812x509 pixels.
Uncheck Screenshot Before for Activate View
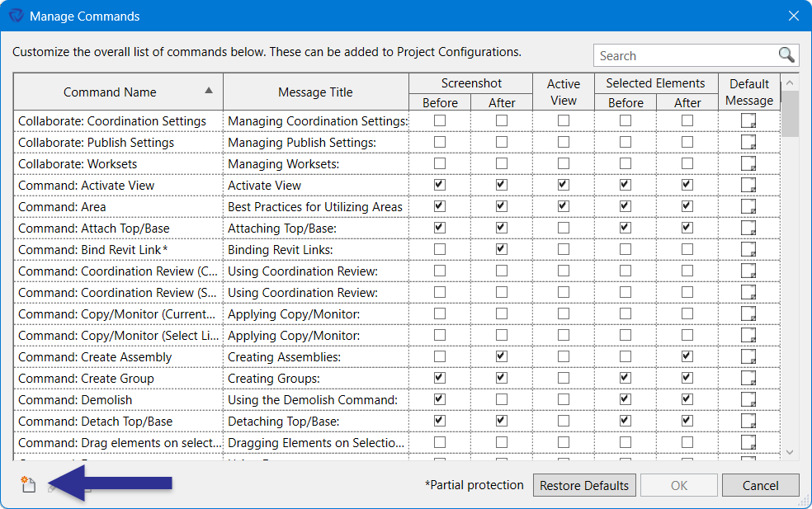click(440, 185)
